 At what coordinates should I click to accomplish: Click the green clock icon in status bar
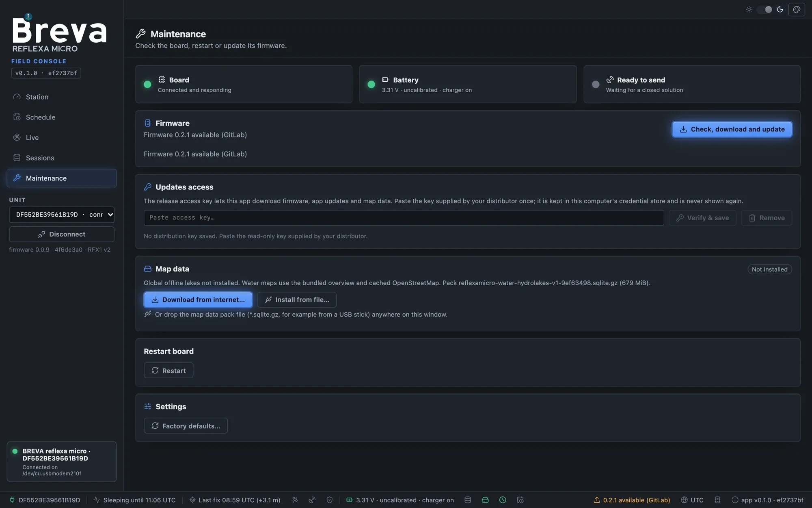click(x=503, y=500)
